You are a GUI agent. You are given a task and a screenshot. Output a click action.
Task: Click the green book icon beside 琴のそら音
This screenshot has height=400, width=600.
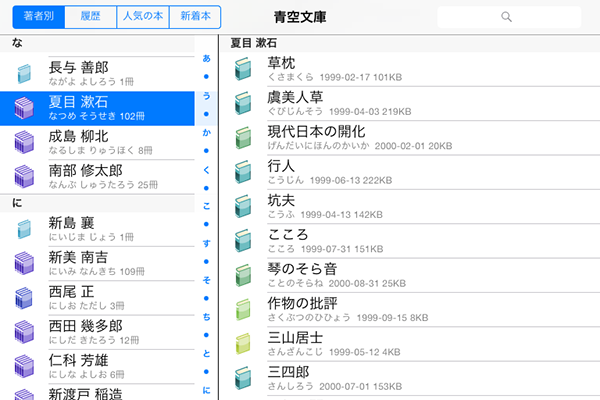point(243,275)
